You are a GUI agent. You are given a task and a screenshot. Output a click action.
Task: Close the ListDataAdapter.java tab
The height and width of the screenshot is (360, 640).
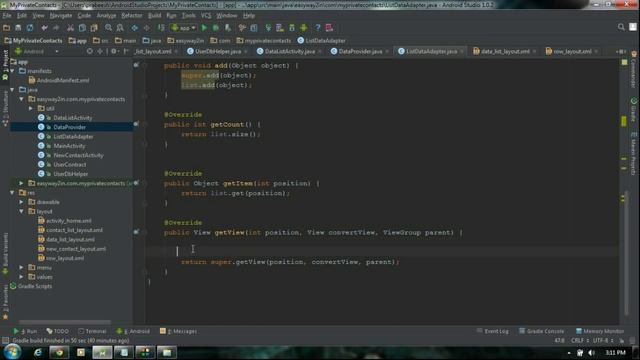pyautogui.click(x=462, y=51)
